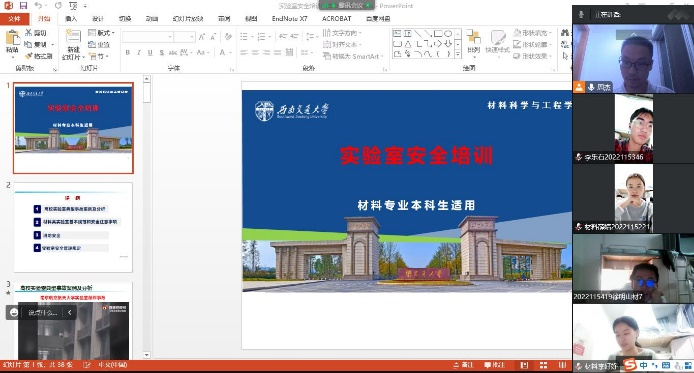Click the New Slide icon
The height and width of the screenshot is (373, 694).
[x=73, y=44]
